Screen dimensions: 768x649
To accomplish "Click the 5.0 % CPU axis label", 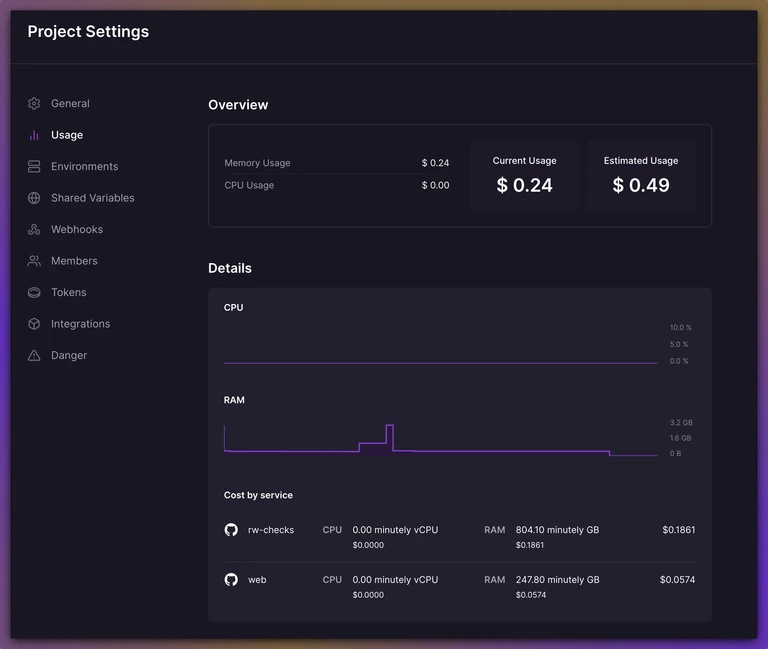I will coord(679,344).
